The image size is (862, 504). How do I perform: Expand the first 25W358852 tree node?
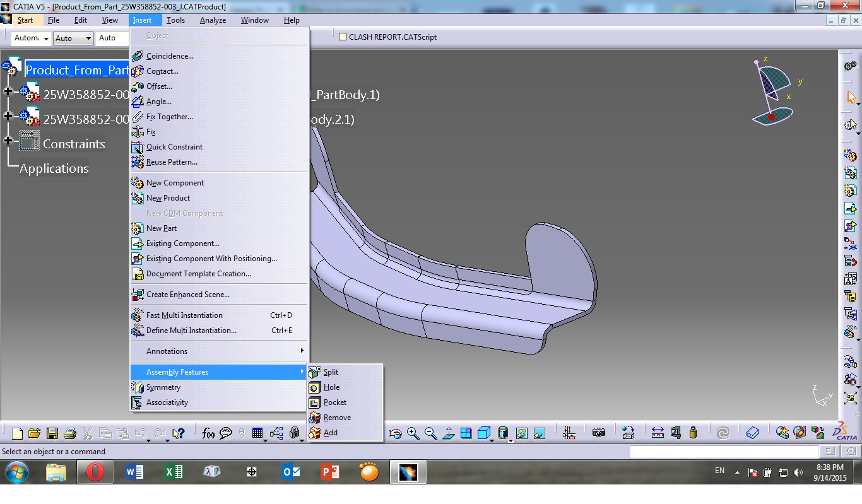coord(8,91)
